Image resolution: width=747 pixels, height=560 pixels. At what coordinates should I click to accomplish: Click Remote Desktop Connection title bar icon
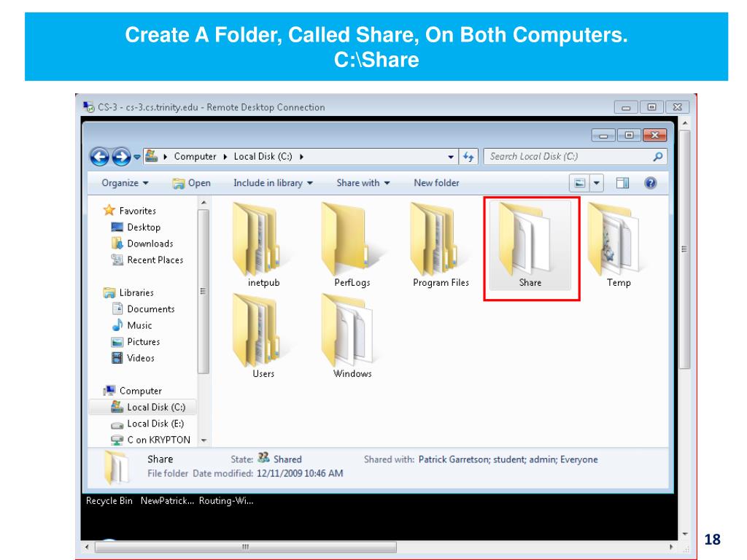(x=88, y=106)
